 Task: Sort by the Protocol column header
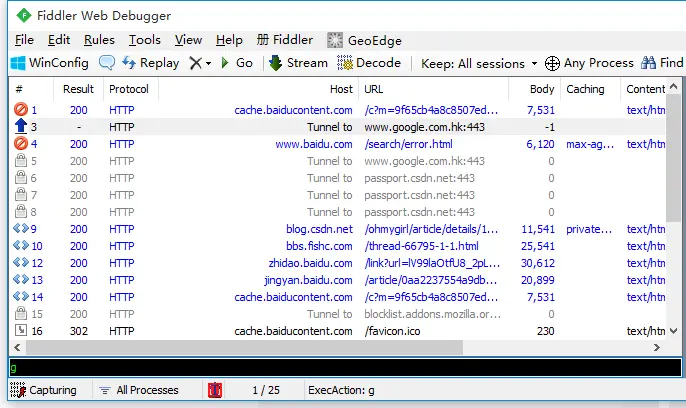pyautogui.click(x=131, y=89)
